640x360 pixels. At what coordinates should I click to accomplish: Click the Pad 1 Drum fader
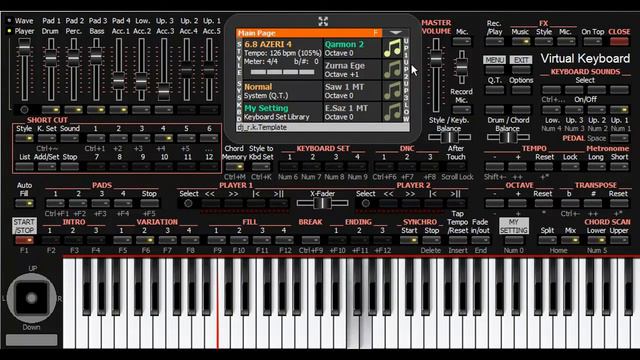[51, 69]
